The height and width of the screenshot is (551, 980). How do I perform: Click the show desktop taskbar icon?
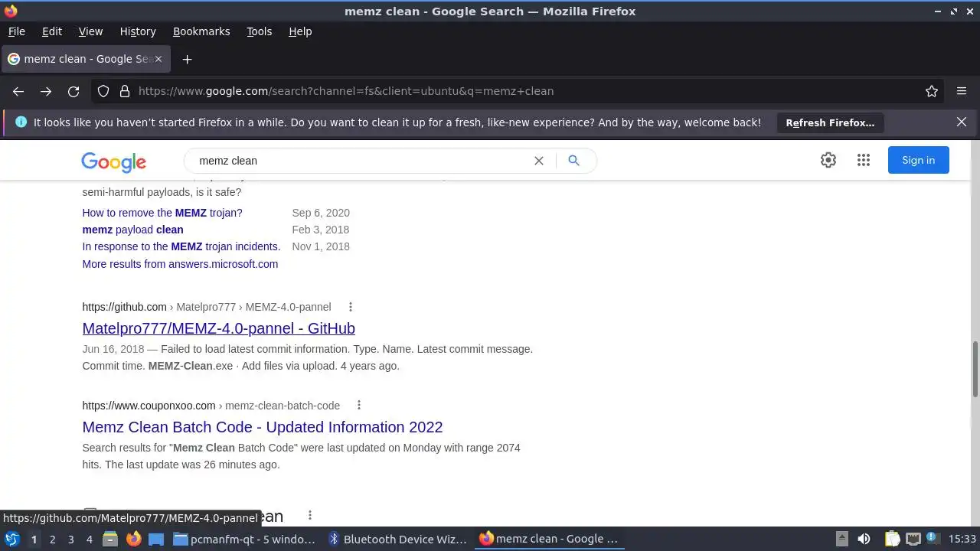point(156,539)
